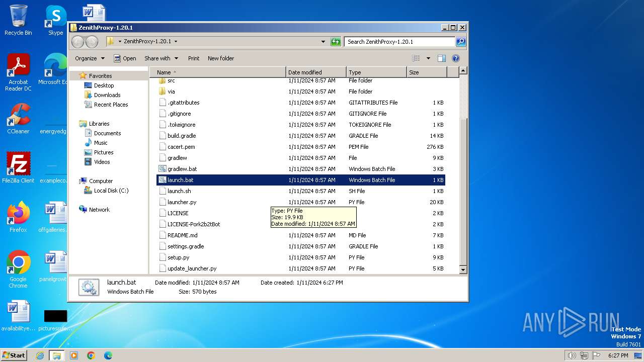Click the Forward navigation arrow button
644x362 pixels.
(x=92, y=42)
